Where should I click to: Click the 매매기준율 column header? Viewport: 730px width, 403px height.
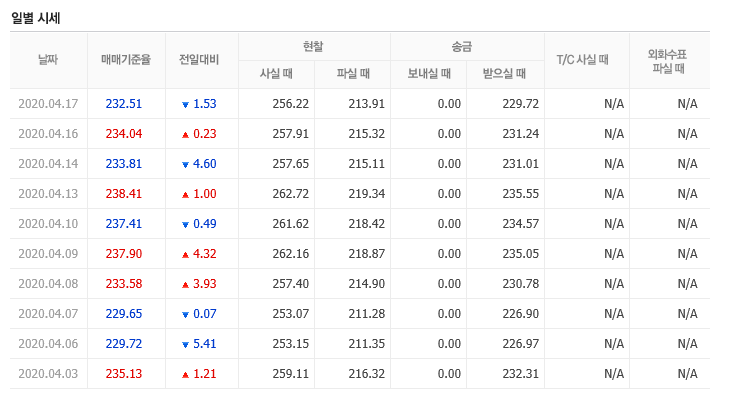(x=126, y=60)
